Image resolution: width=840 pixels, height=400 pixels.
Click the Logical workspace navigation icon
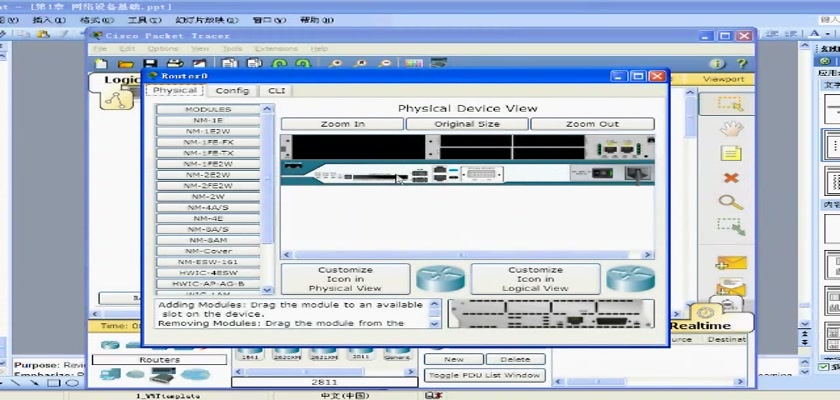(116, 100)
